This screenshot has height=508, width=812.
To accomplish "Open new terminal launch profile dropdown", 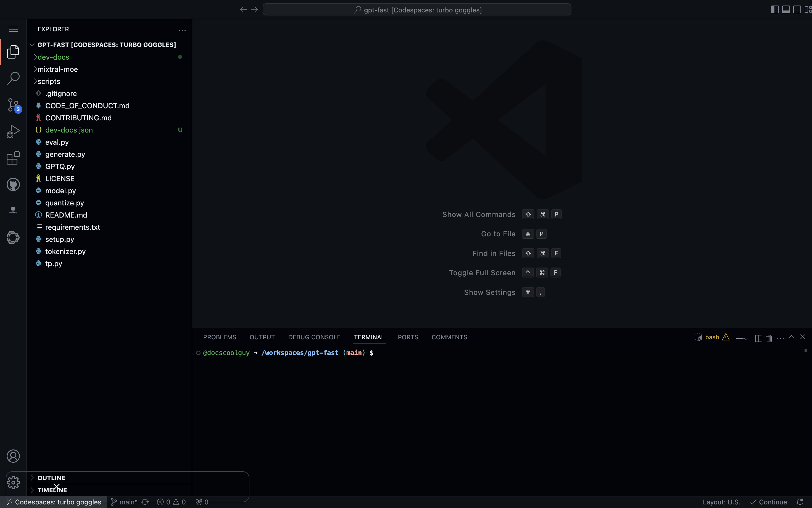I will point(746,339).
